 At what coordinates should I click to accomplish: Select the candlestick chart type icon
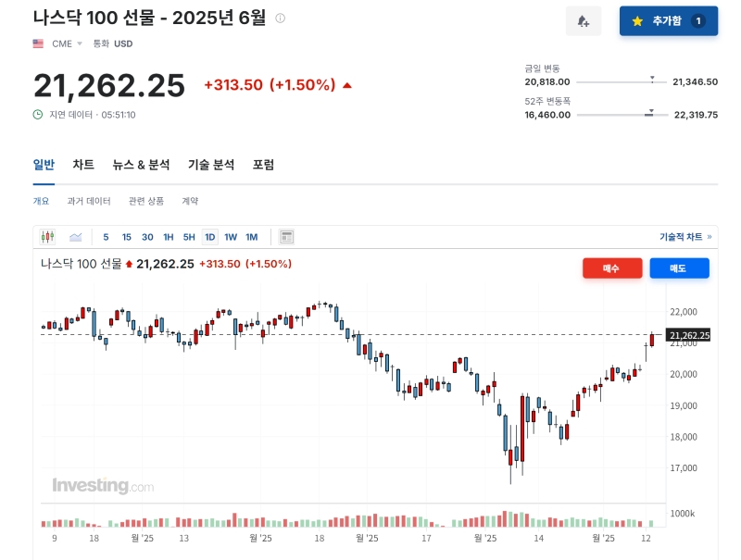coord(48,236)
